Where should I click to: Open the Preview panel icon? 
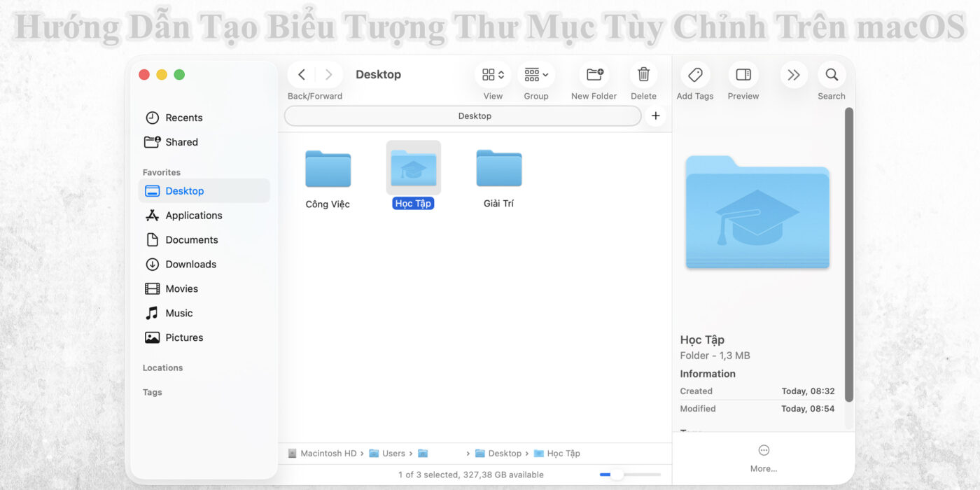click(743, 74)
